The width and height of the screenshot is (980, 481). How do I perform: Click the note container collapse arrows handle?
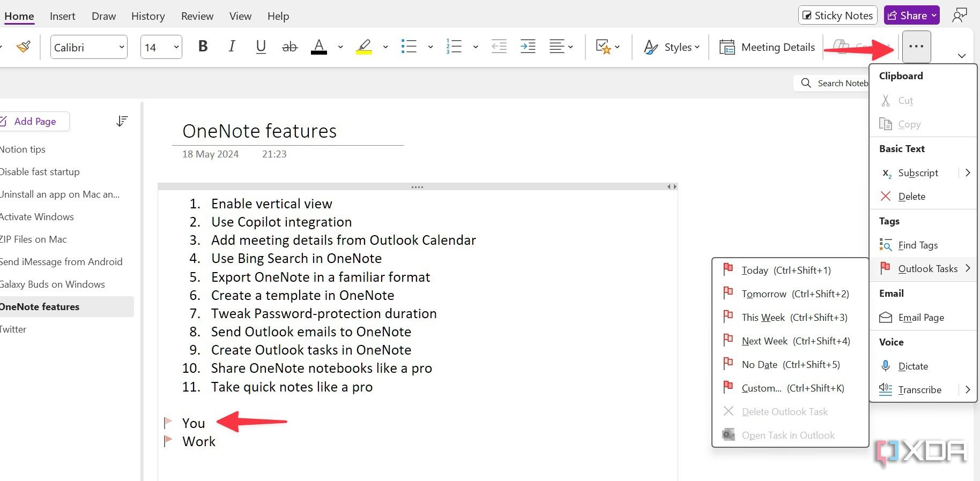[672, 187]
